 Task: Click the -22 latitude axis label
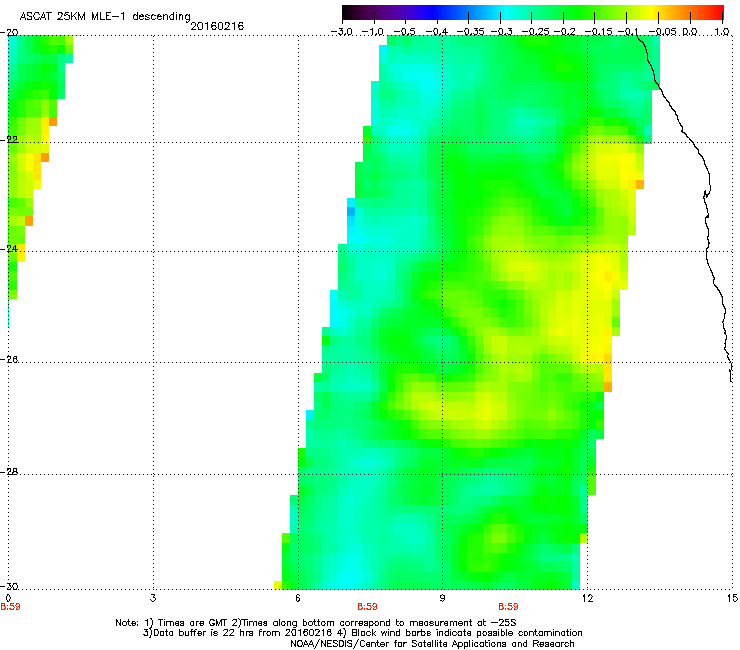(x=9, y=139)
